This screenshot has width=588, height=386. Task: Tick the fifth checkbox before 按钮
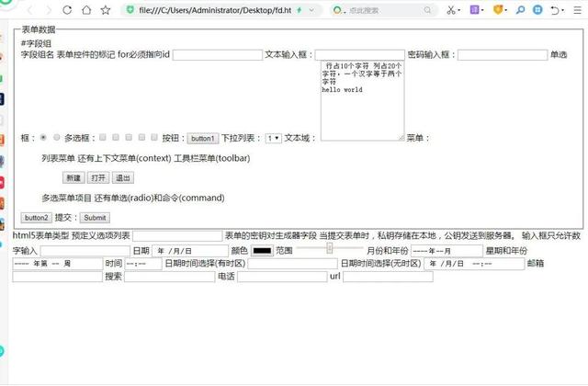pyautogui.click(x=154, y=137)
